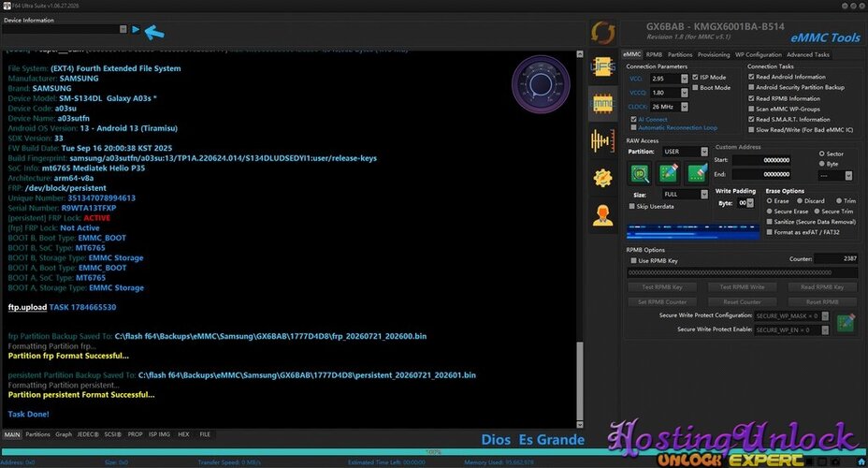Open the CLOCK frequency dropdown

[x=685, y=107]
